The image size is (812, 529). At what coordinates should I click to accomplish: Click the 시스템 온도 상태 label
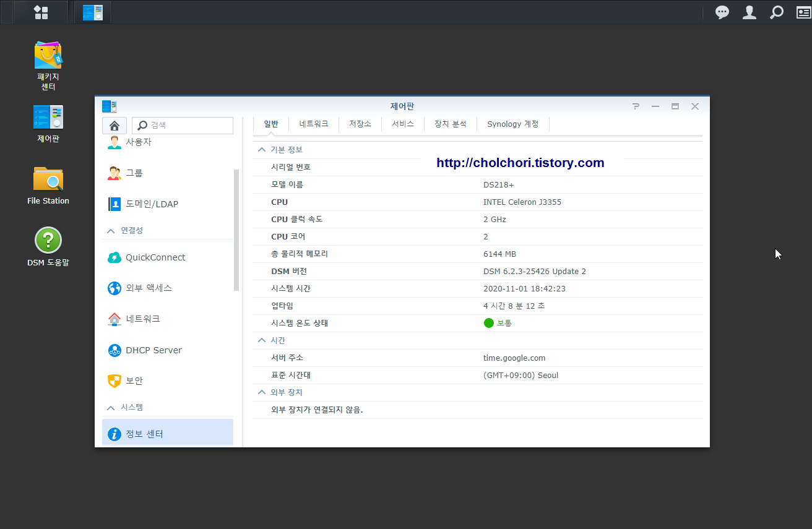300,324
